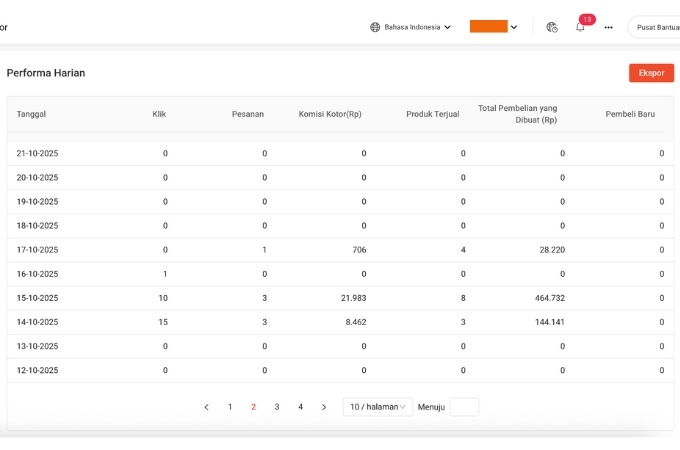Click the Komisi Kotor(Rp) column header
The height and width of the screenshot is (450, 680).
330,114
